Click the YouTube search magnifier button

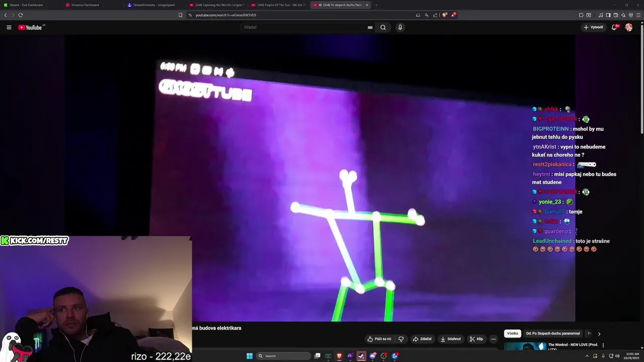383,27
